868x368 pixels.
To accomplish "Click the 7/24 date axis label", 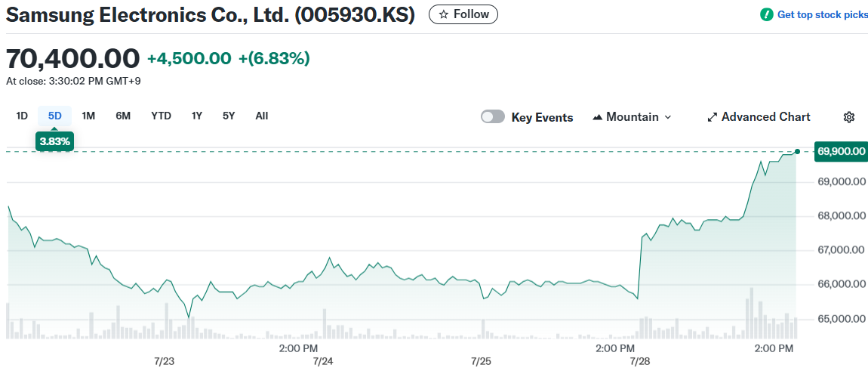I will (x=323, y=361).
